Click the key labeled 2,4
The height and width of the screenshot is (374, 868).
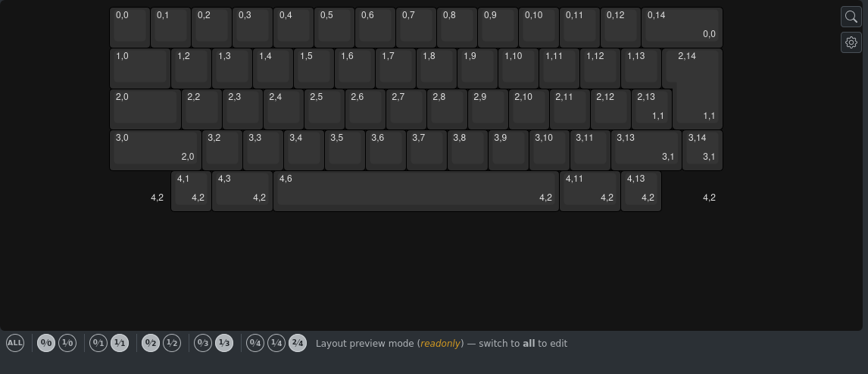pyautogui.click(x=283, y=109)
